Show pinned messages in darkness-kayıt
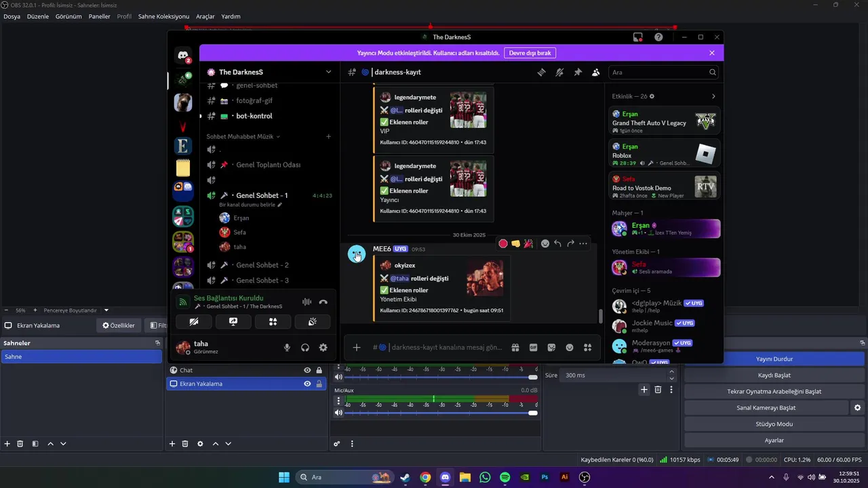Viewport: 868px width, 488px height. pos(578,72)
